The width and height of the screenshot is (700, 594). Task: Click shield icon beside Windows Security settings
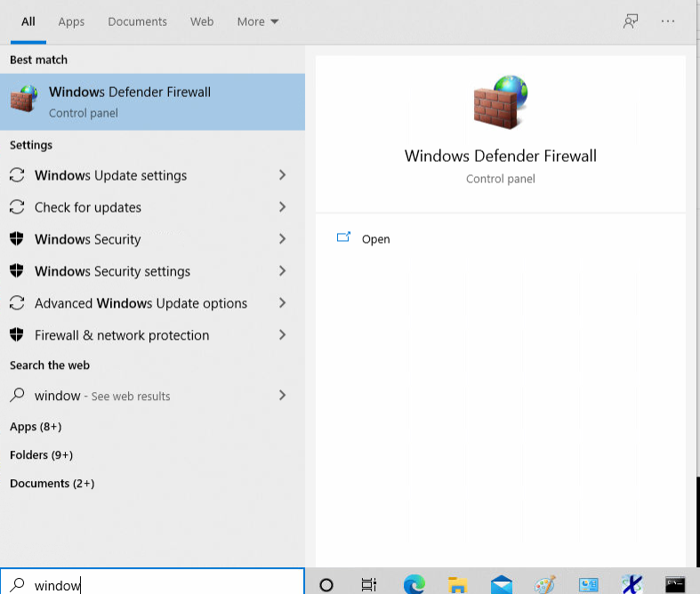(x=17, y=270)
